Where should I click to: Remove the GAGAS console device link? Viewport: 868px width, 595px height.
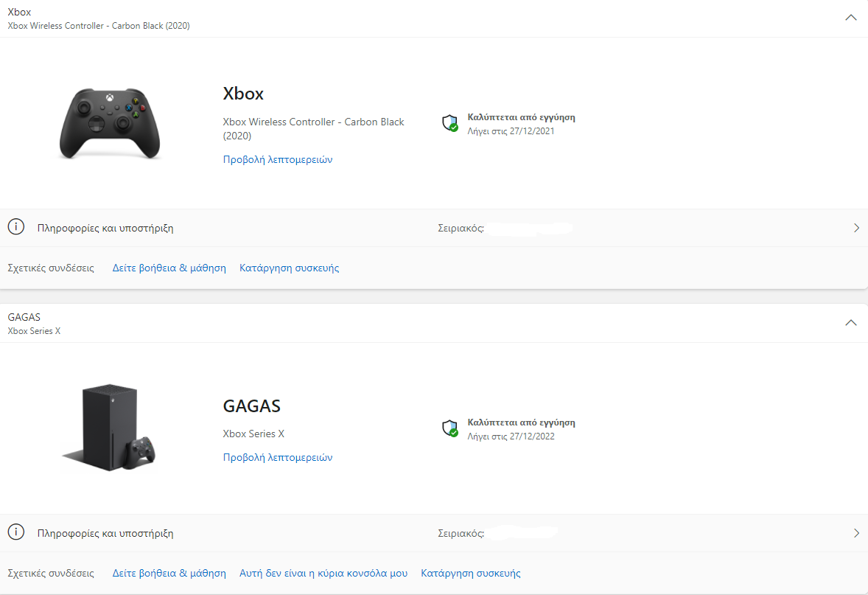pos(471,574)
